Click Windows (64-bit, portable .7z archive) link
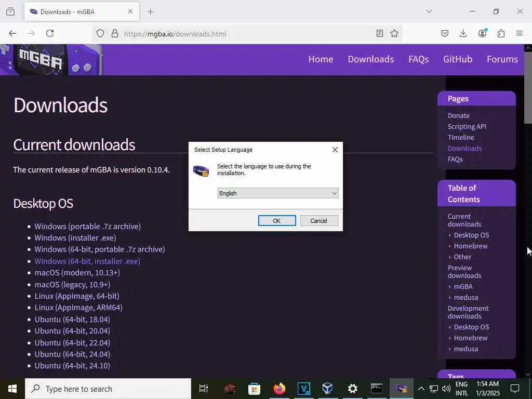The height and width of the screenshot is (399, 532). (x=100, y=249)
